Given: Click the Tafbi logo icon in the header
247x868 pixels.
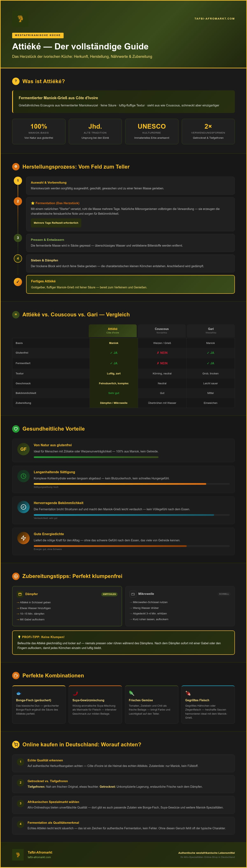Looking at the screenshot, I should (20, 19).
